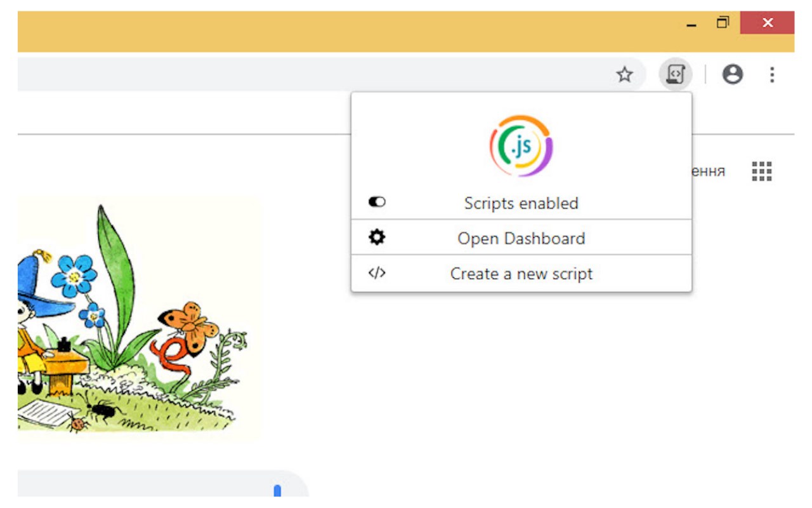Open the Chrome profile avatar
The height and width of the screenshot is (508, 812).
pyautogui.click(x=733, y=75)
